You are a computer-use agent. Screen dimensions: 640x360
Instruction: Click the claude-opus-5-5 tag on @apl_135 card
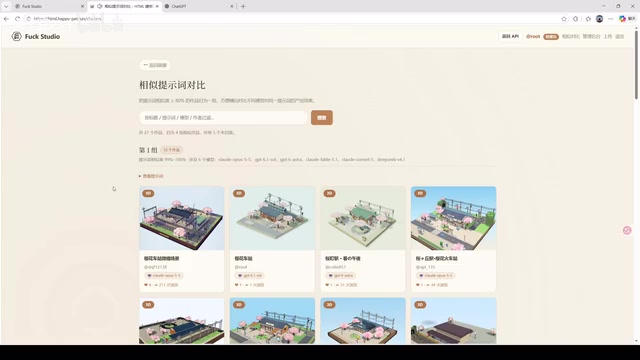pos(436,276)
